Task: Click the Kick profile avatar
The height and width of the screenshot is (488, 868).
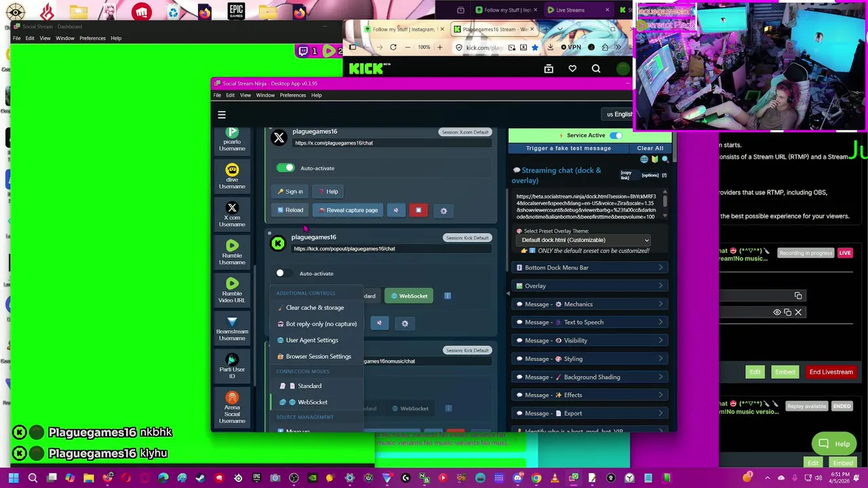Action: pyautogui.click(x=623, y=68)
